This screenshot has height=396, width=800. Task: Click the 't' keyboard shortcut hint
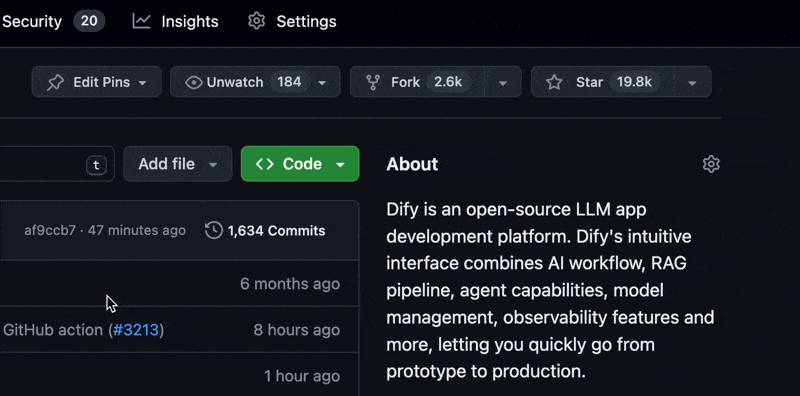coord(96,164)
